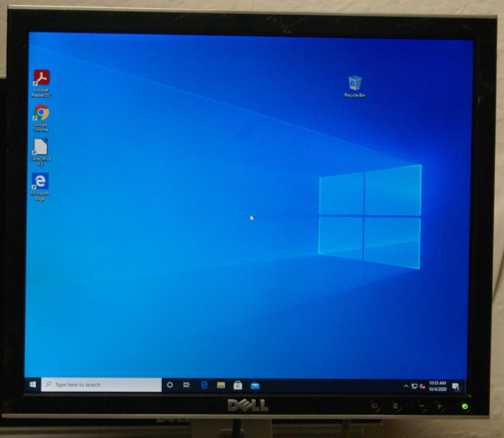Open Cortana from the taskbar circle
Image resolution: width=504 pixels, height=438 pixels.
[x=170, y=385]
